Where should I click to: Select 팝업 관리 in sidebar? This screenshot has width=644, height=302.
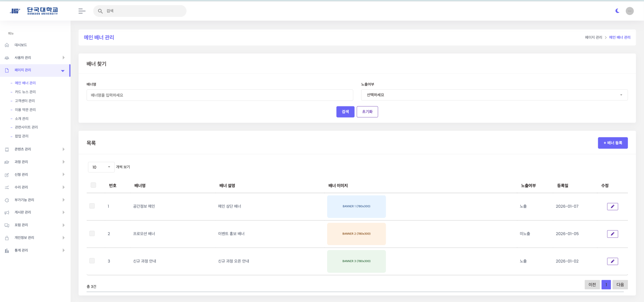click(22, 136)
